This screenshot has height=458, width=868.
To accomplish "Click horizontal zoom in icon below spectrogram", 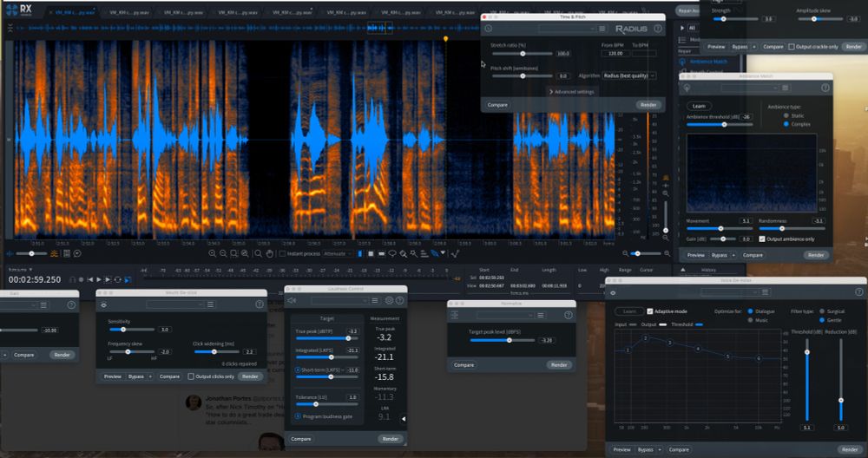I will click(x=667, y=253).
